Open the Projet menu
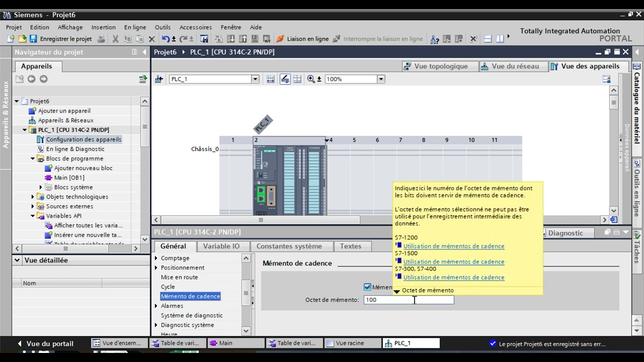Viewport: 644px width, 362px height. click(14, 27)
